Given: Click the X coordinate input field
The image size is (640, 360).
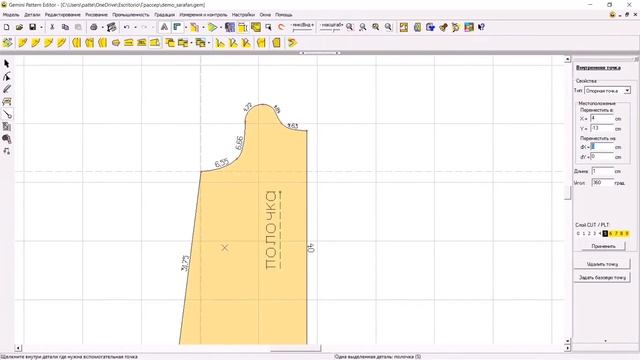Looking at the screenshot, I should tap(602, 118).
